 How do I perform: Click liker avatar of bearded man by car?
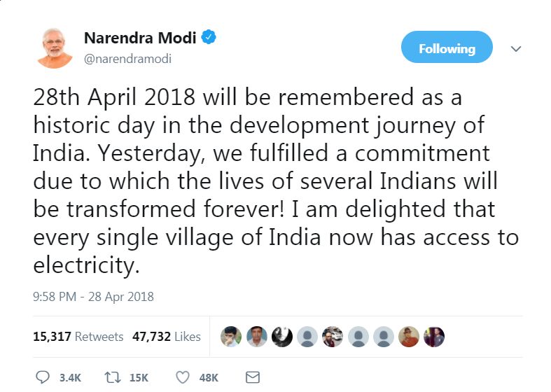(333, 337)
